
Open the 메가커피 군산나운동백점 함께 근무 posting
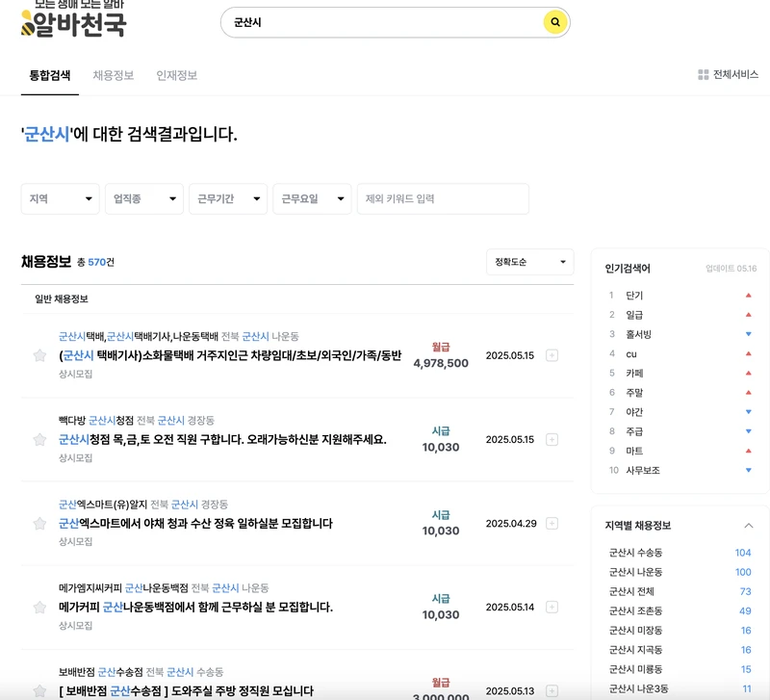pos(195,608)
